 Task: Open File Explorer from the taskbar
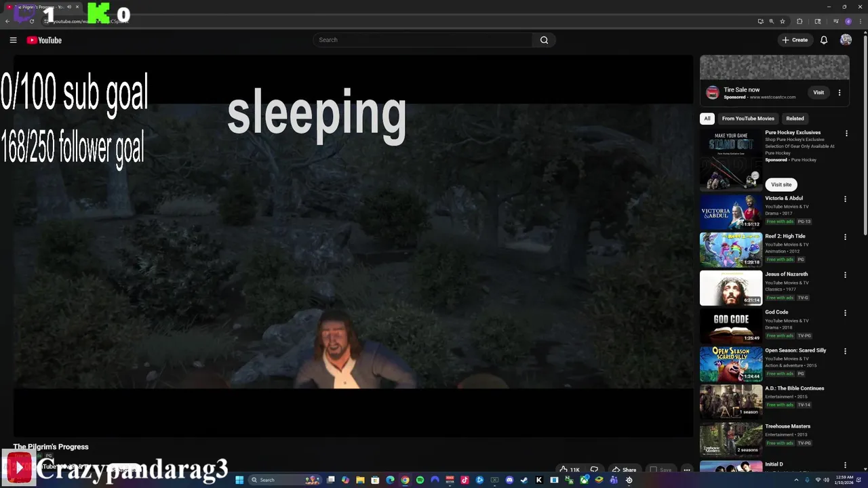coord(360,480)
